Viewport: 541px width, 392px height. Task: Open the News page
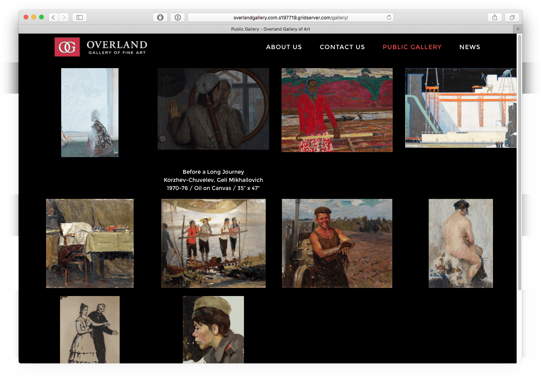tap(470, 47)
